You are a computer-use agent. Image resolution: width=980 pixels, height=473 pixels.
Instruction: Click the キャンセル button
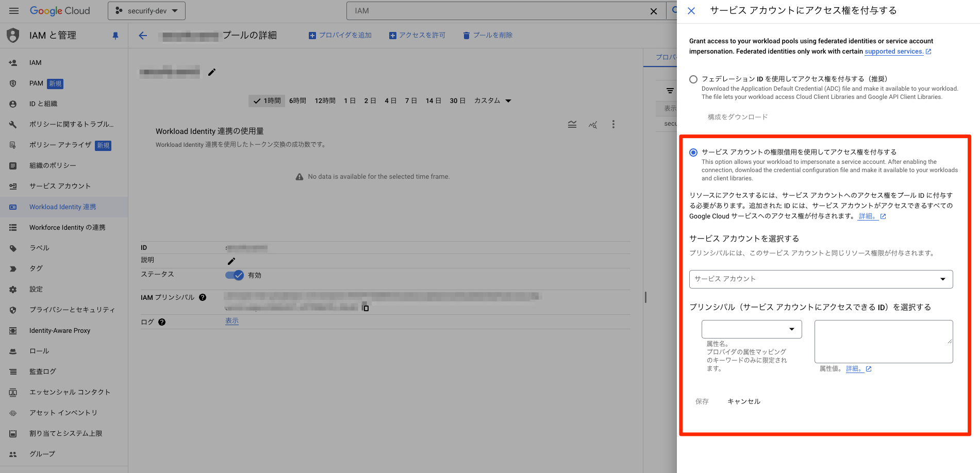[x=744, y=401]
